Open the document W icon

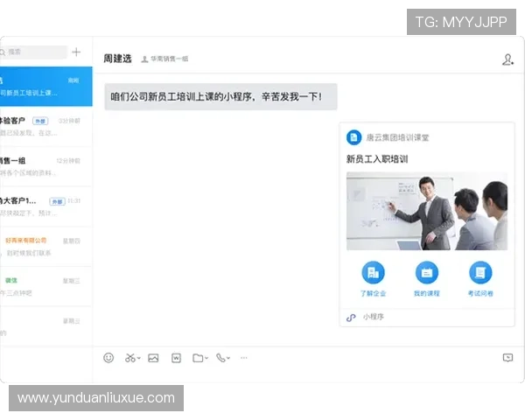point(176,358)
